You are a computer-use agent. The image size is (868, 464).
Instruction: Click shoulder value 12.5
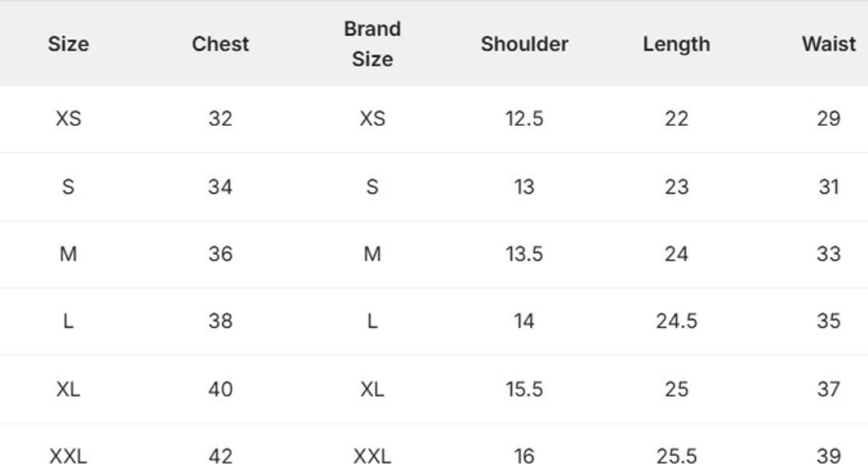[524, 119]
